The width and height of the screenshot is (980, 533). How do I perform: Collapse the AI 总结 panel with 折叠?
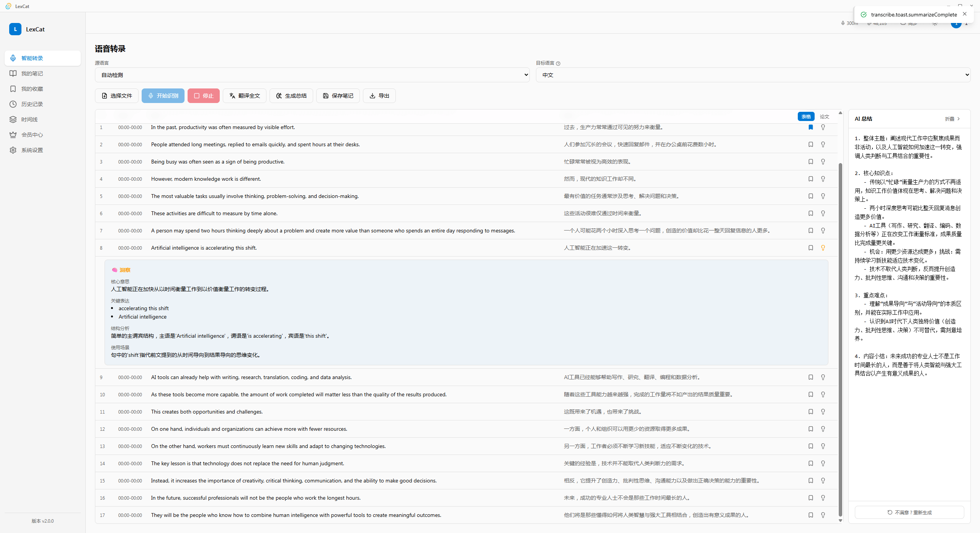point(952,119)
